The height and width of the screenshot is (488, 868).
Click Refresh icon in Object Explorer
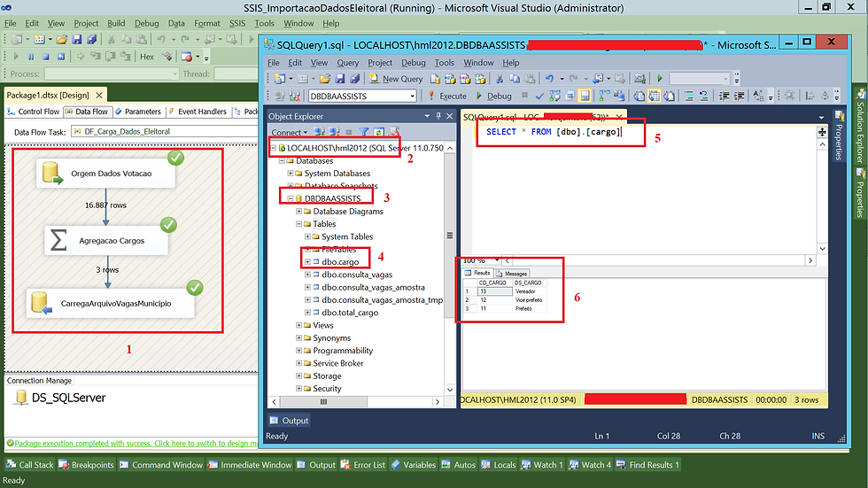coord(379,132)
